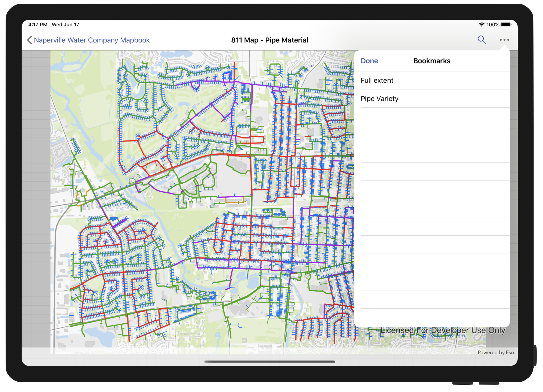This screenshot has width=543, height=392.
Task: Click the Bookmarks panel heading
Action: 432,61
